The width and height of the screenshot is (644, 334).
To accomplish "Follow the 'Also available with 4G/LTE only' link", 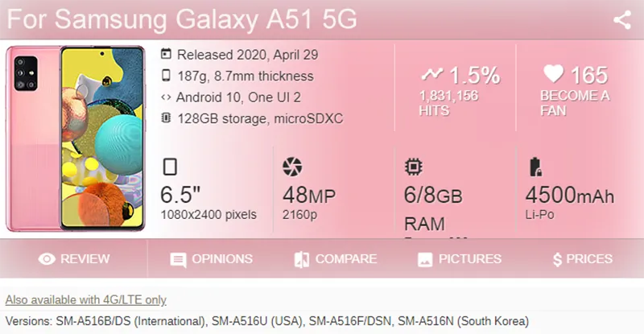I will pos(85,299).
